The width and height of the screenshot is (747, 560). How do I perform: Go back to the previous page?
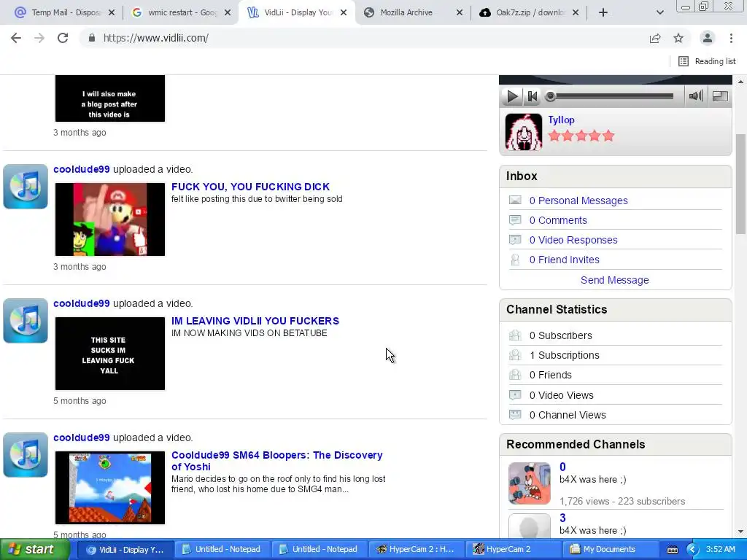[16, 38]
